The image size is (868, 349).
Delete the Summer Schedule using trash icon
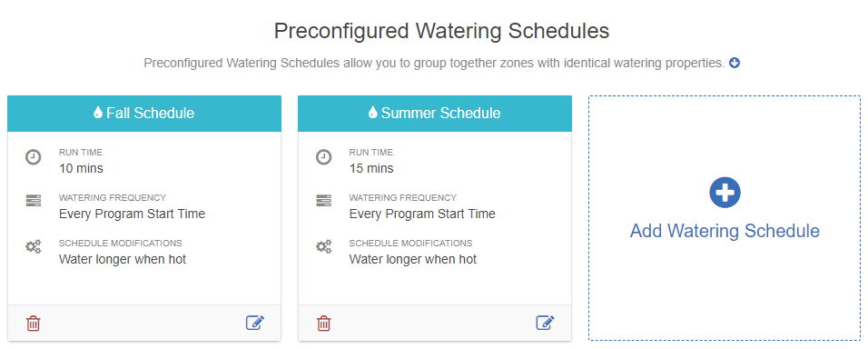323,323
